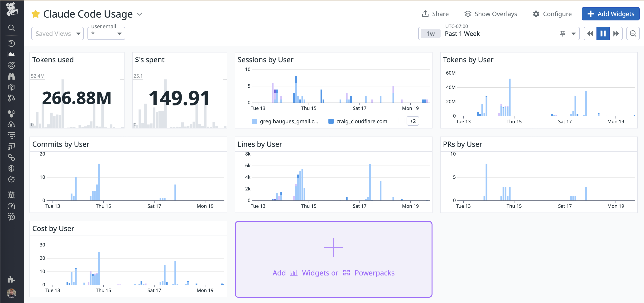Click the 1w time shortcut badge
The width and height of the screenshot is (644, 303).
point(430,33)
